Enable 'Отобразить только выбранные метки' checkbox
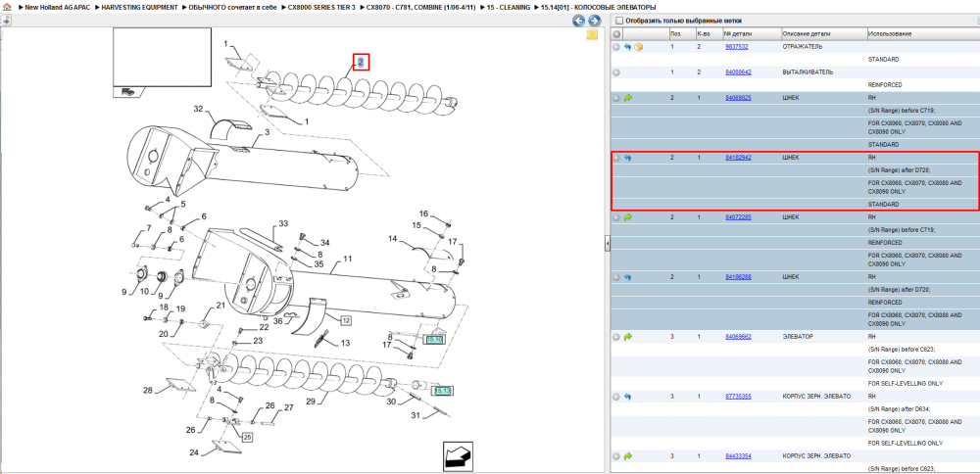 pos(618,21)
